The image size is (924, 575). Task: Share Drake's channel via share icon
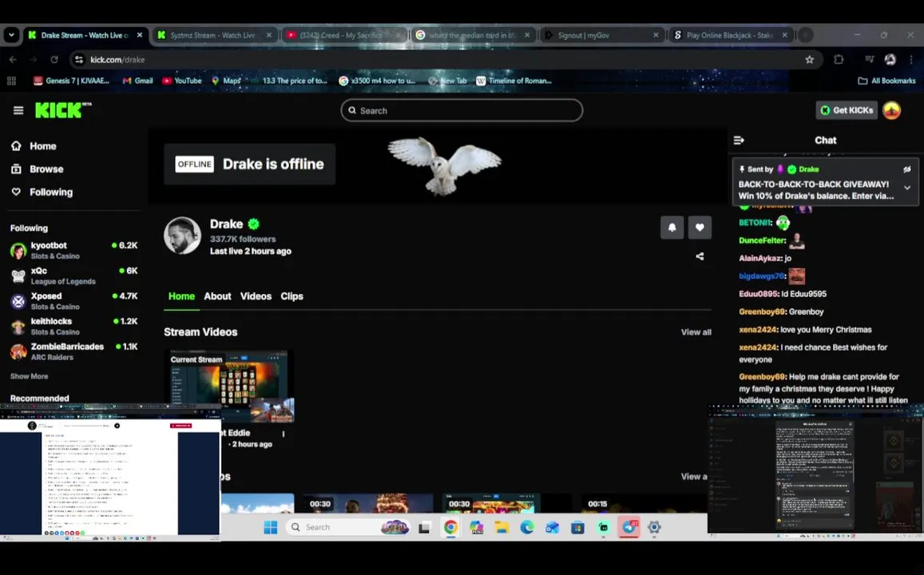click(700, 256)
